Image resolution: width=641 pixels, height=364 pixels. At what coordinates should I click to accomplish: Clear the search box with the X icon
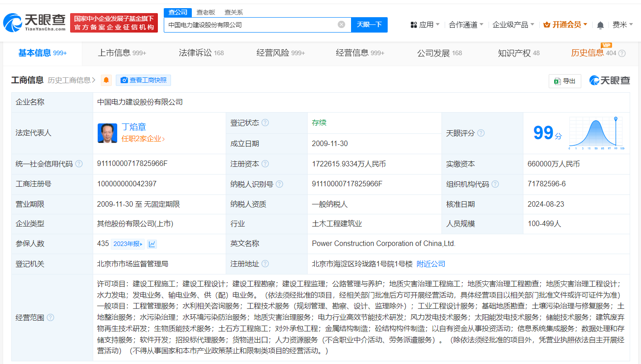tap(341, 24)
